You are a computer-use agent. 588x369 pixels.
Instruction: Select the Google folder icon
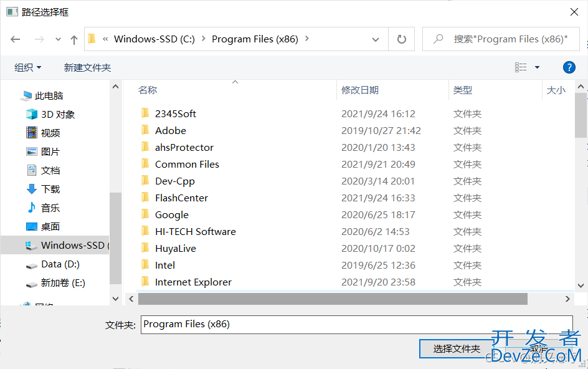pyautogui.click(x=145, y=214)
